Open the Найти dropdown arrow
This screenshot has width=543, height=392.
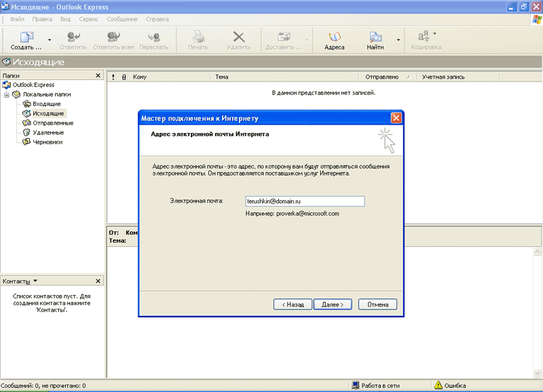pos(398,40)
